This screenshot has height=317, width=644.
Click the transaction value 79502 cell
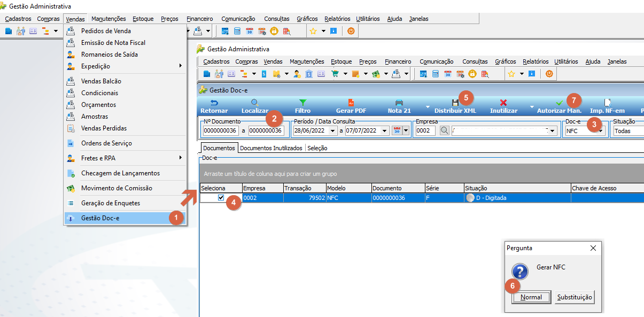(x=305, y=198)
